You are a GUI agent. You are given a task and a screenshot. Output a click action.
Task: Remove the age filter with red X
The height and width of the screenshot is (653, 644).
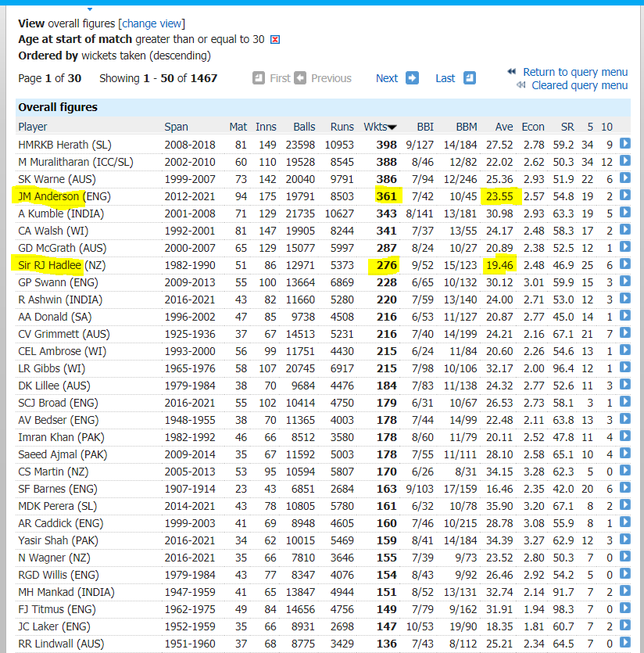(274, 40)
